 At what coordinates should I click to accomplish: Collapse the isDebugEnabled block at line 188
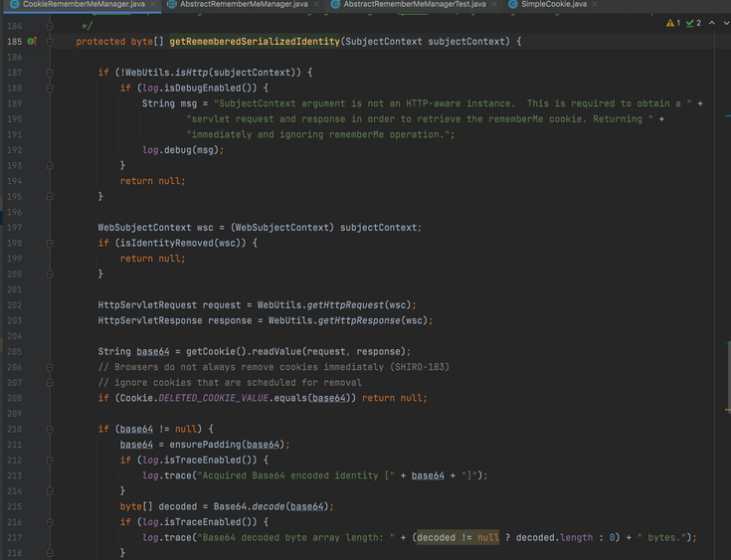click(50, 89)
